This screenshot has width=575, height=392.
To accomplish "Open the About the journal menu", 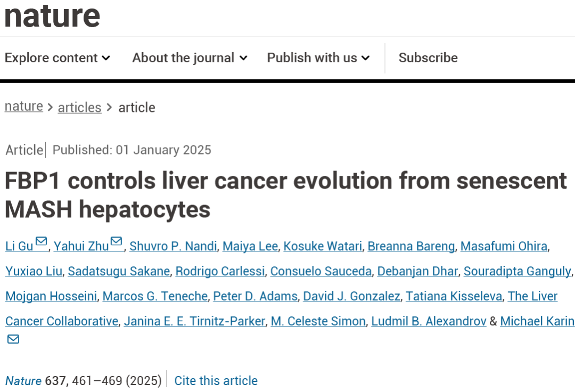I will pyautogui.click(x=190, y=58).
